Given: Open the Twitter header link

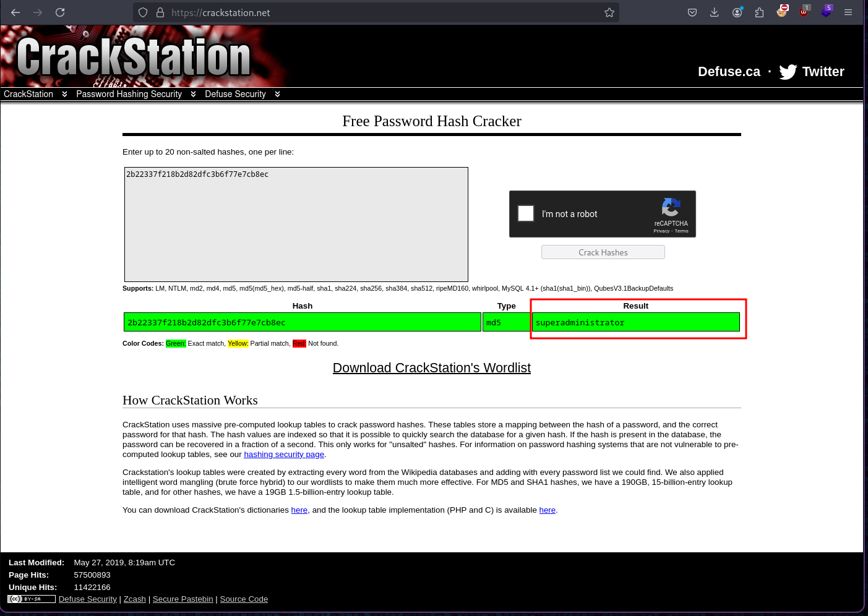Looking at the screenshot, I should point(823,72).
